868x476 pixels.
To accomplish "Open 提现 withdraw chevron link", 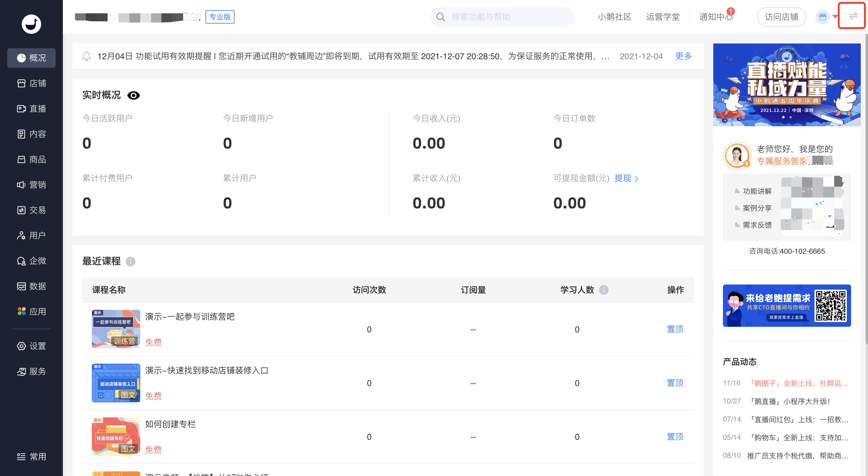I will (x=627, y=178).
